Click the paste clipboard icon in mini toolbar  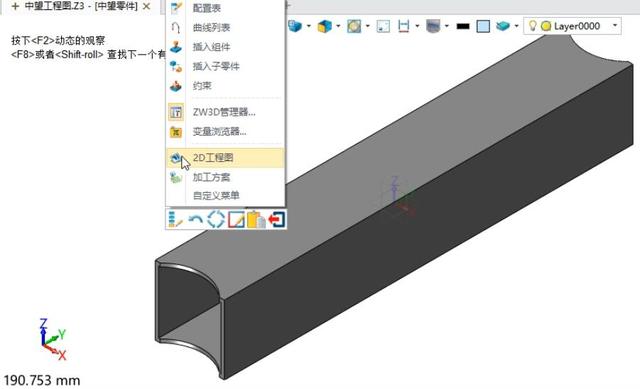point(256,219)
